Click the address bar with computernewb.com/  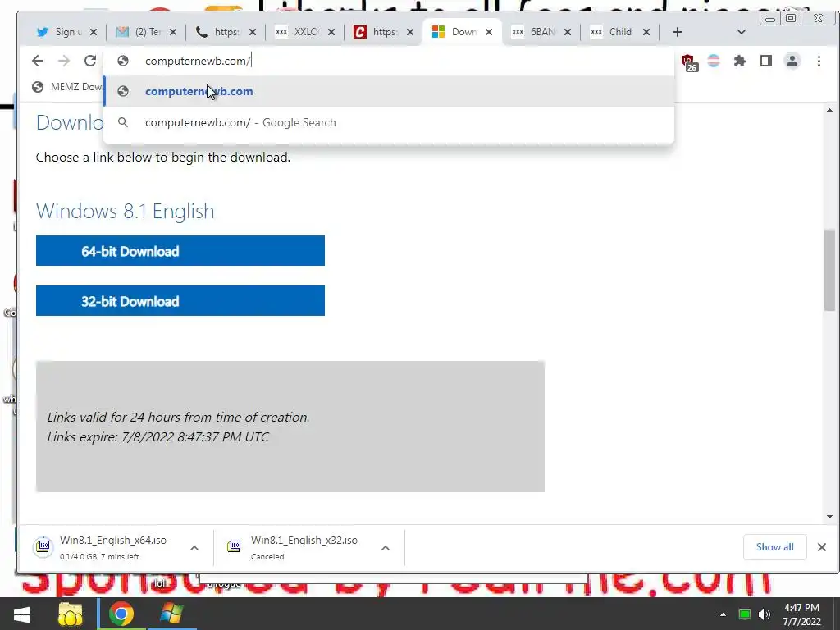pos(388,61)
